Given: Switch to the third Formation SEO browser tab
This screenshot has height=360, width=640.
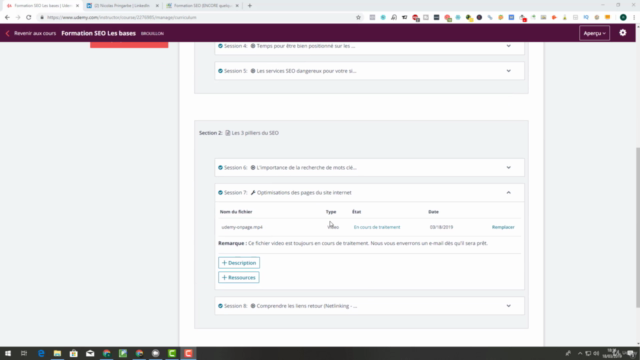Looking at the screenshot, I should [x=202, y=6].
